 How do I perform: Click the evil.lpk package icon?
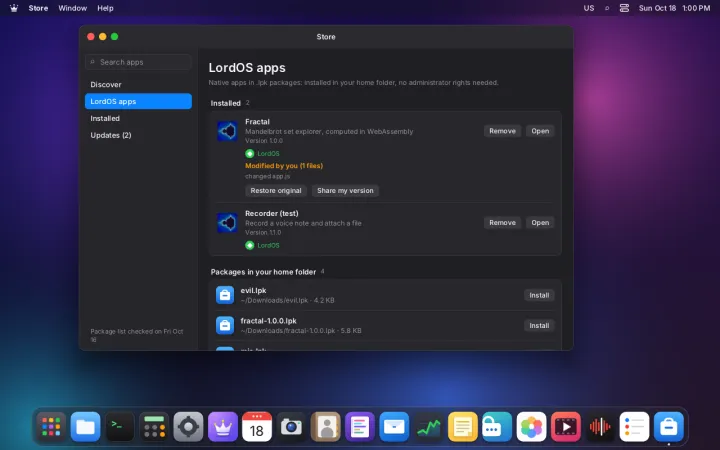[x=225, y=295]
